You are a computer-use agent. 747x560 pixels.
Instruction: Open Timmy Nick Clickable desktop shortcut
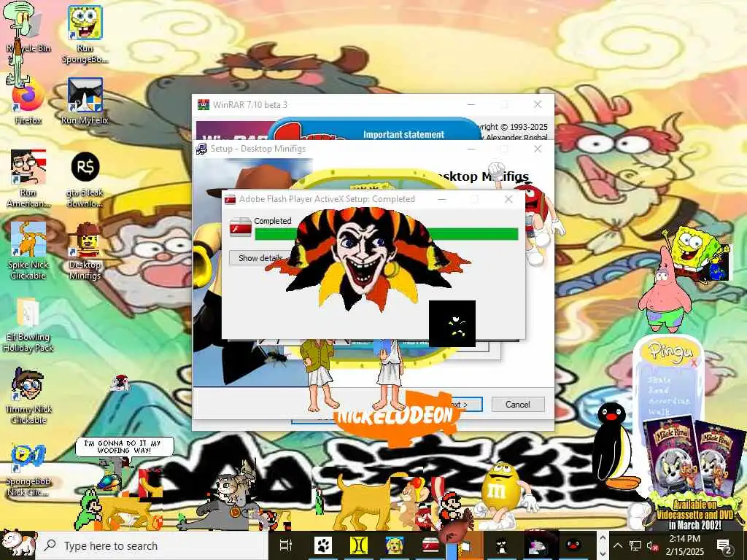(28, 396)
